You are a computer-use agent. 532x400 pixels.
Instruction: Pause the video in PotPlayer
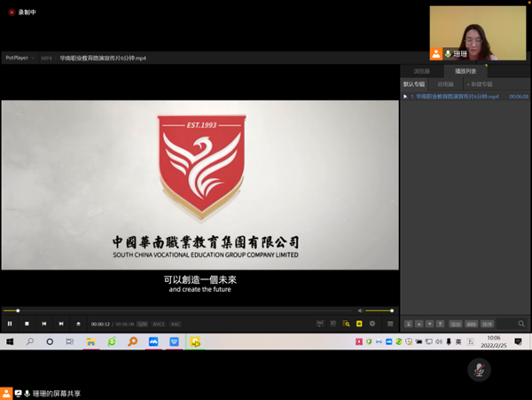point(10,324)
